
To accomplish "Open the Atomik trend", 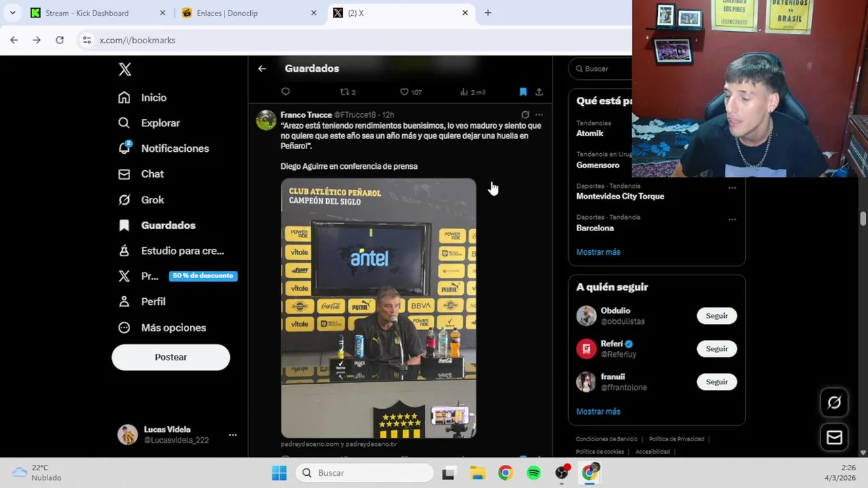I will click(590, 134).
